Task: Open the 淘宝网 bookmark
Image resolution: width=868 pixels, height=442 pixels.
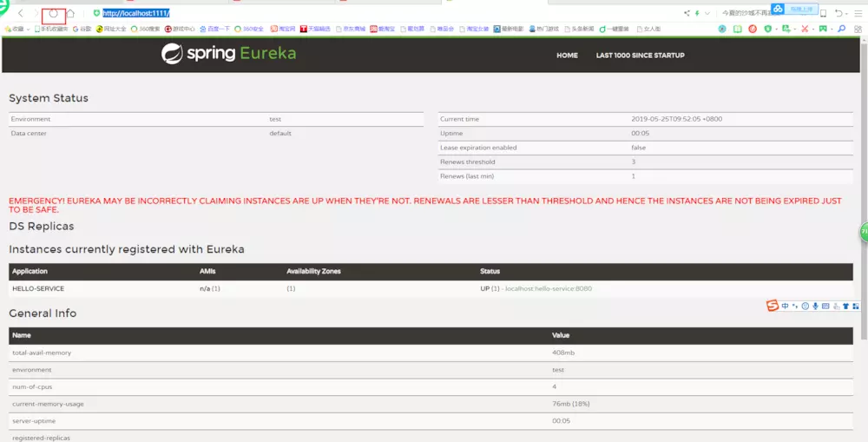Action: click(x=283, y=29)
